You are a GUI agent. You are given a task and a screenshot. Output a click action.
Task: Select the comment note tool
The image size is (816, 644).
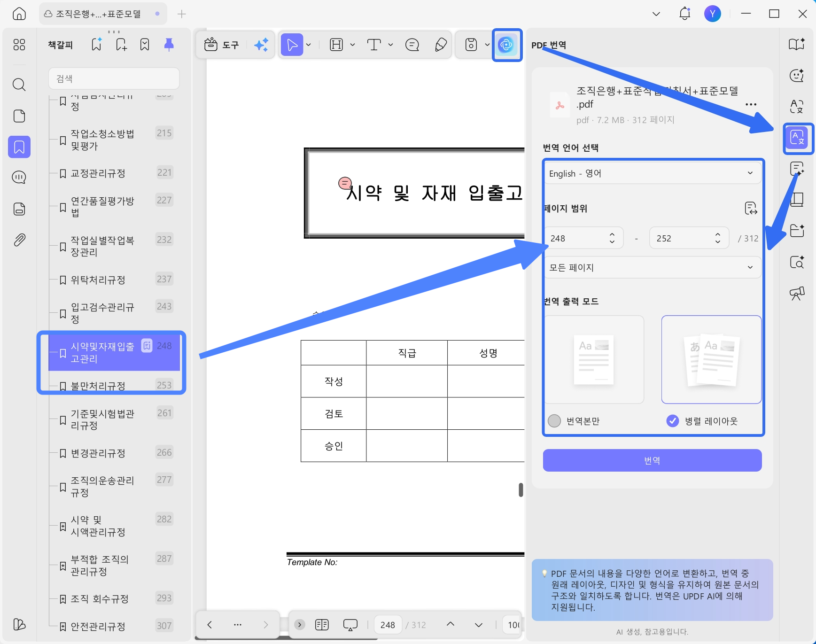coord(412,45)
